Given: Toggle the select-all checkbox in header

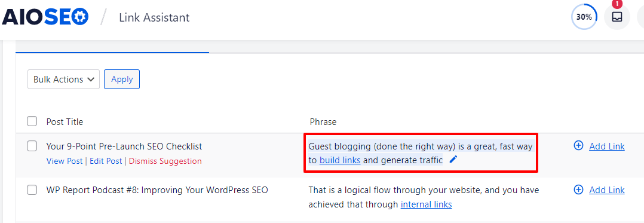Looking at the screenshot, I should 32,121.
